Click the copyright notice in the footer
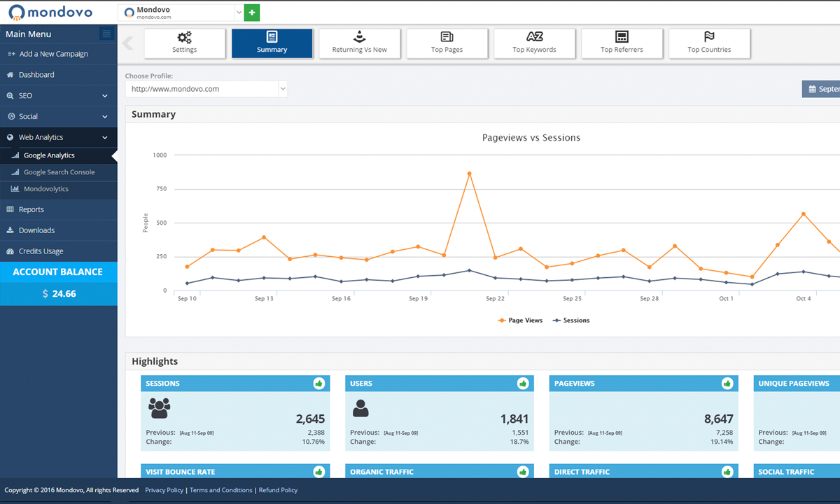Screen dimensions: 840x504 pyautogui.click(x=71, y=490)
